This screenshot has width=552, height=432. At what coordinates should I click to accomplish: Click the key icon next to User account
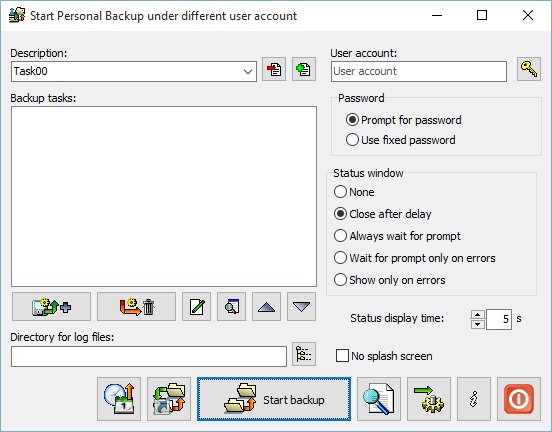(x=529, y=69)
